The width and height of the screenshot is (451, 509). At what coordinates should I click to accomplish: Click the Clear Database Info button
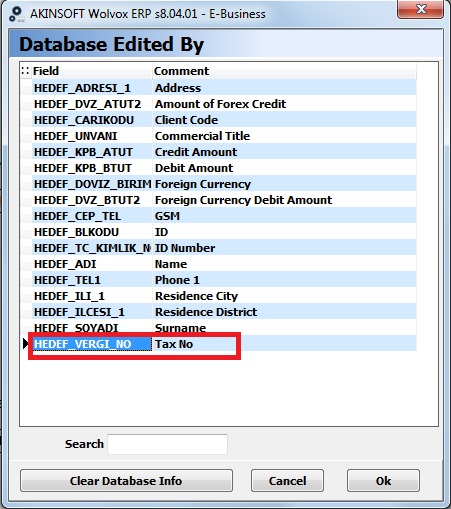[126, 481]
